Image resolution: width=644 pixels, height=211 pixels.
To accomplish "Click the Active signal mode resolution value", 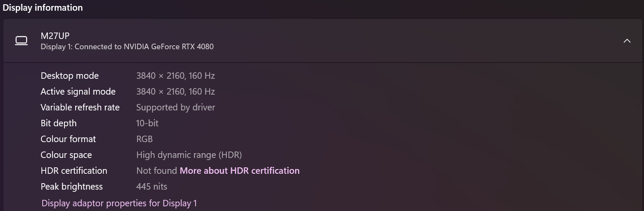I will (x=176, y=92).
